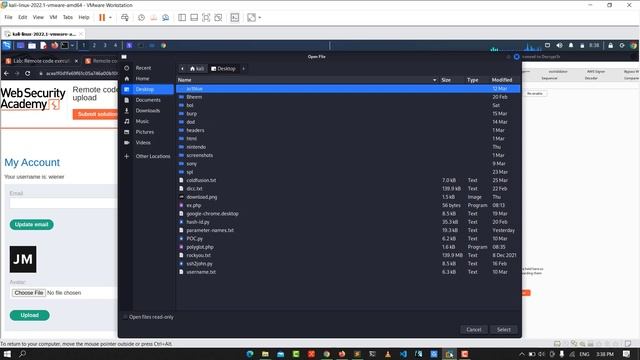Open the Tabs menu in VMware
This screenshot has width=640, height=360.
click(68, 18)
